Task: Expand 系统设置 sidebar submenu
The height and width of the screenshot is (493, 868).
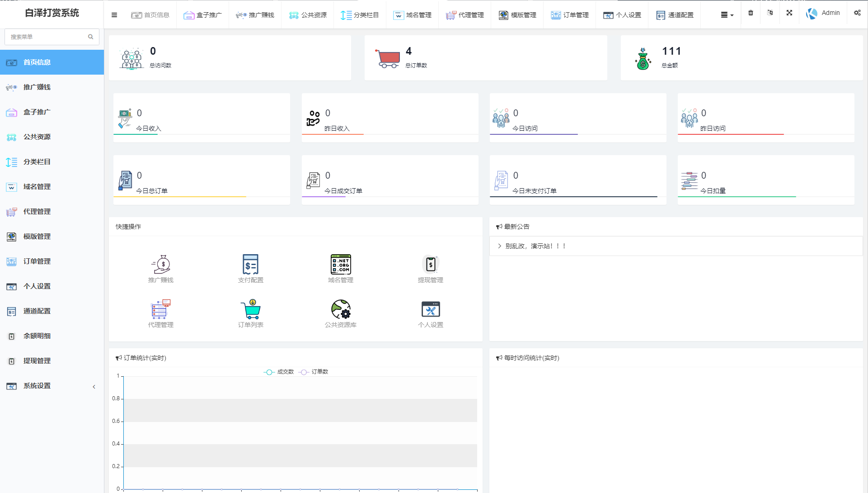Action: coord(52,386)
